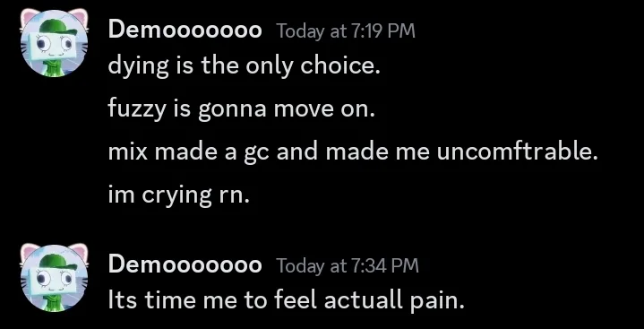Click the word 'uncomftrable' in the chat
This screenshot has height=329, width=644.
pos(514,152)
